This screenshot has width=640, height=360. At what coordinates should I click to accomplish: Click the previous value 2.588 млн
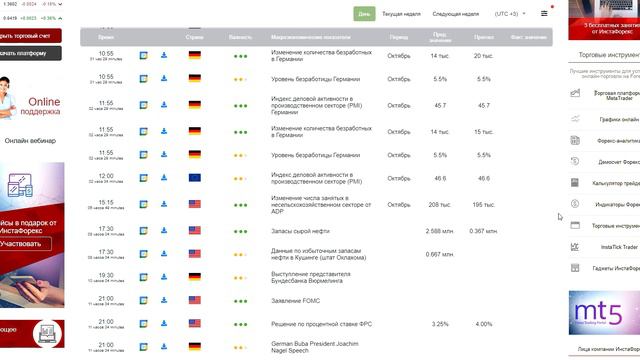click(440, 231)
